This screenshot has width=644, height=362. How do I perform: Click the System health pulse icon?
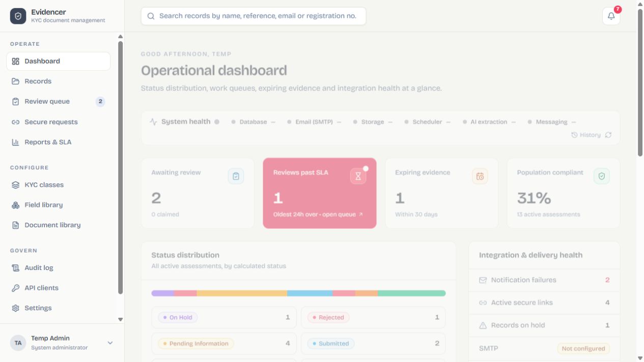click(x=153, y=122)
